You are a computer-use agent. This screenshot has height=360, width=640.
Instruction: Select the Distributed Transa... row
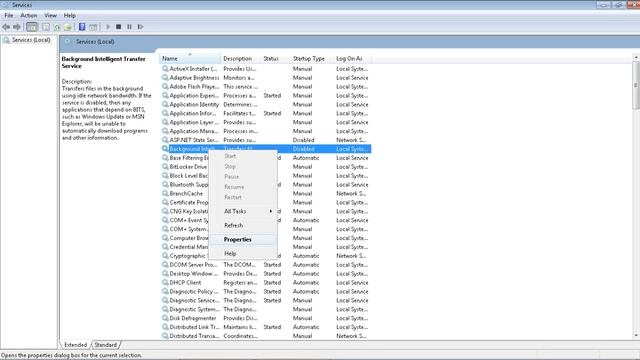266,336
